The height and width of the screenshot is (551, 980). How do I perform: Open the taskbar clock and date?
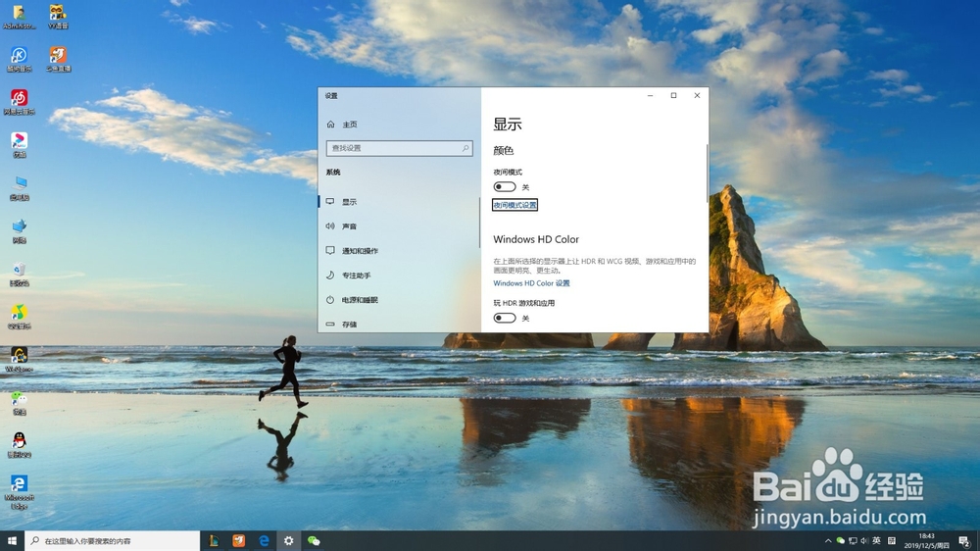coord(927,541)
